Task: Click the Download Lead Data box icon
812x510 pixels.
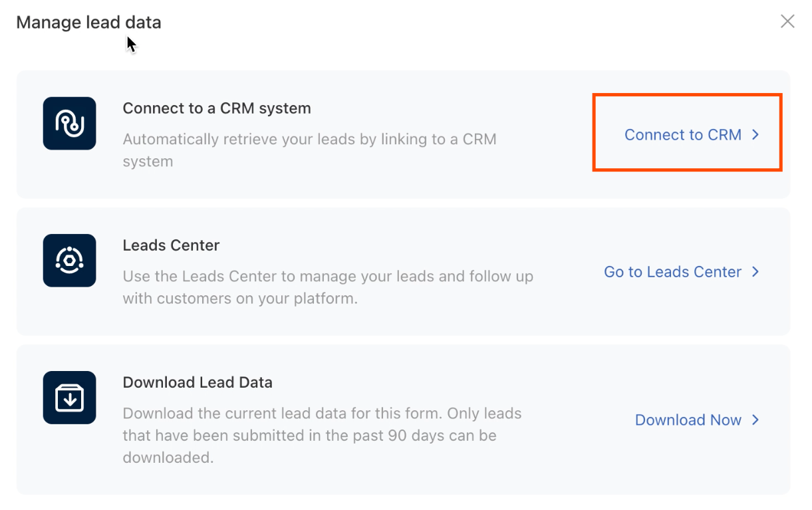Action: pos(69,397)
